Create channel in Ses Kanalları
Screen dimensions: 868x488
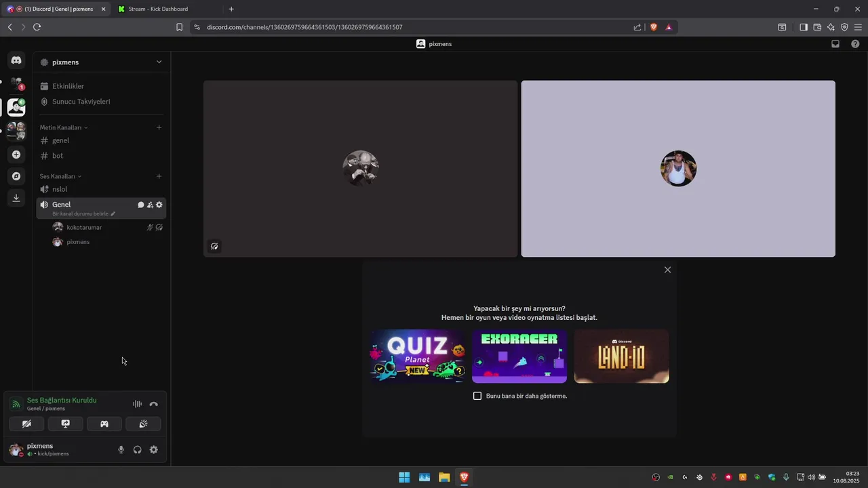tap(159, 176)
